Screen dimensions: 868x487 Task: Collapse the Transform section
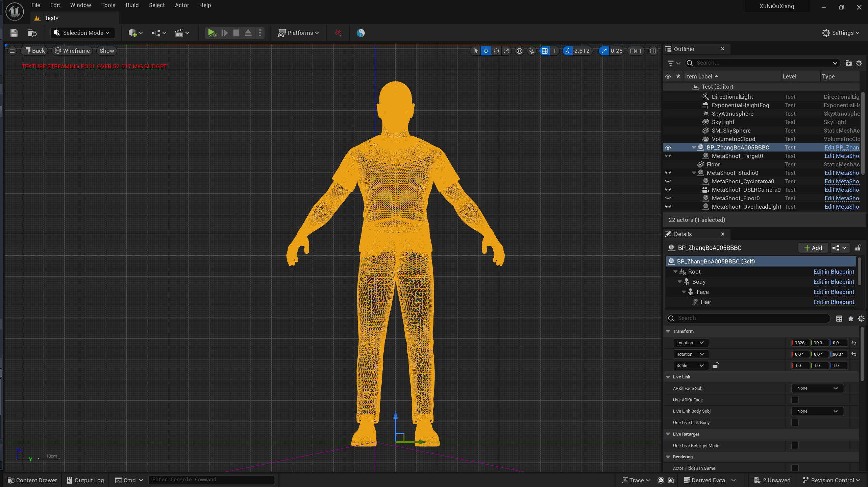point(668,331)
